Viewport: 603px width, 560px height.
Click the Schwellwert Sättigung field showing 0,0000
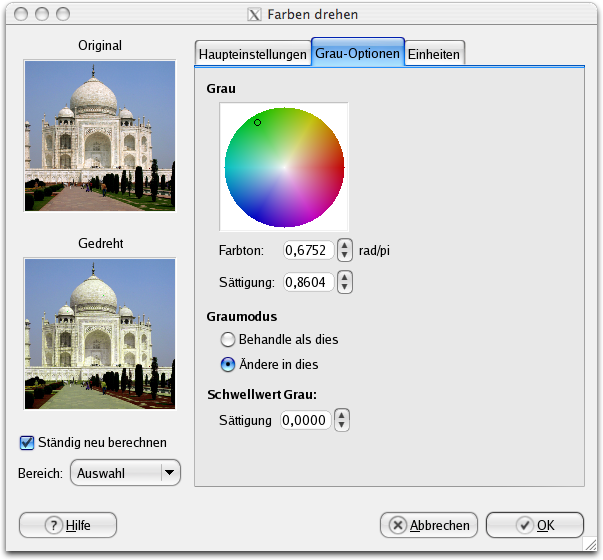306,420
